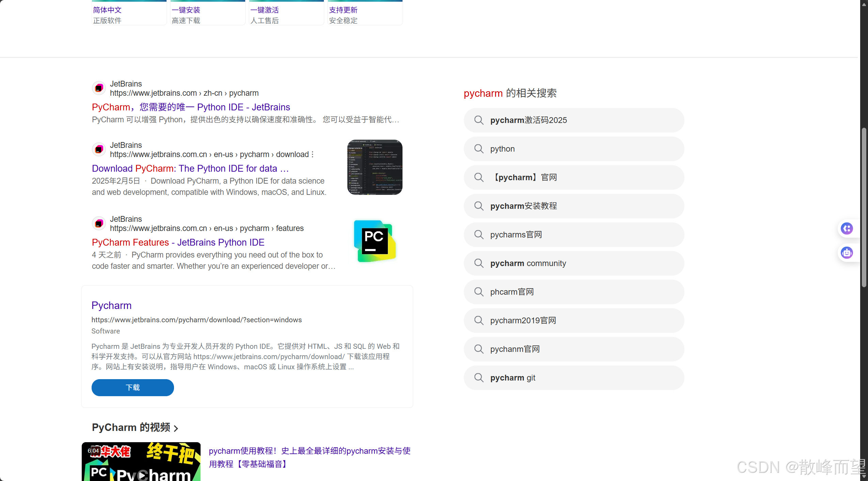Open the Download PyCharm Python IDE link
Viewport: 868px width, 481px height.
click(190, 168)
